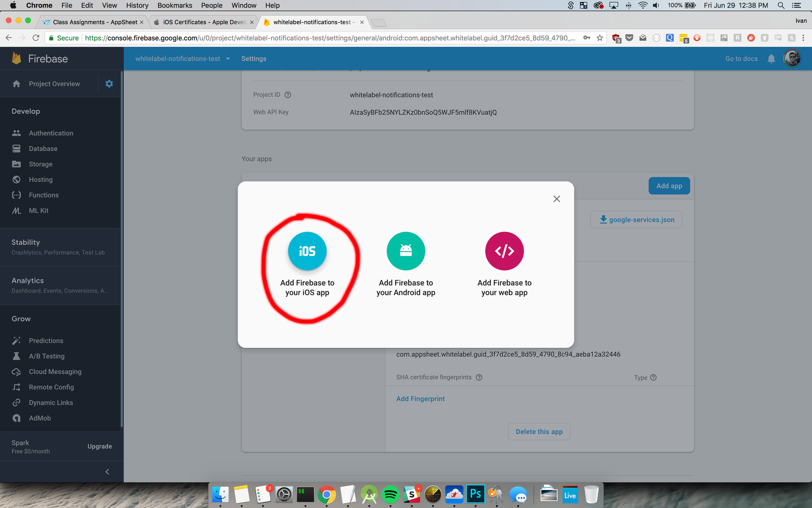This screenshot has width=812, height=508.
Task: Open the History menu
Action: (x=137, y=5)
